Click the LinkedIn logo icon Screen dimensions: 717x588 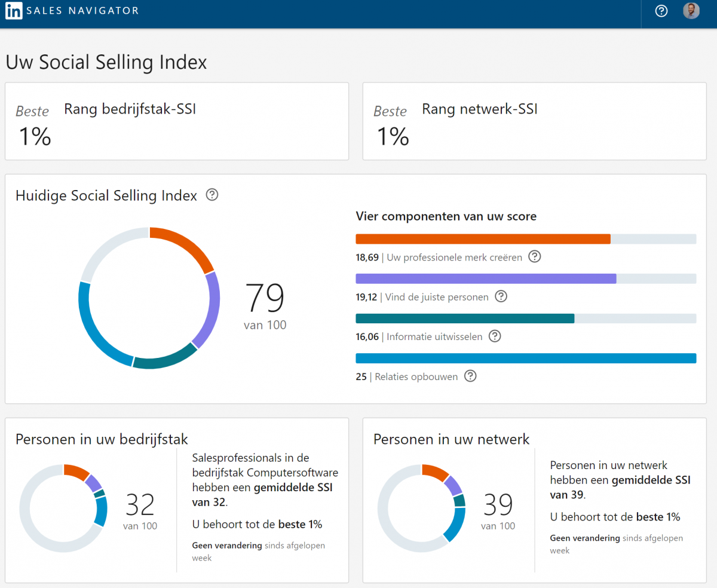pos(14,11)
